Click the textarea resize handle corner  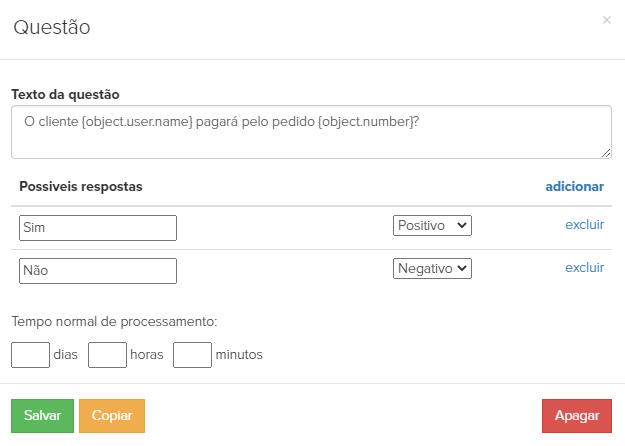[x=606, y=153]
